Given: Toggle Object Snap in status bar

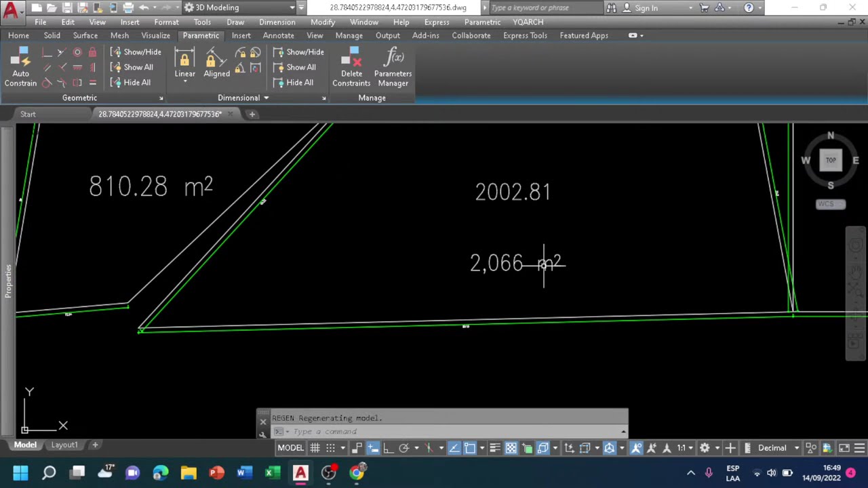Looking at the screenshot, I should point(469,448).
